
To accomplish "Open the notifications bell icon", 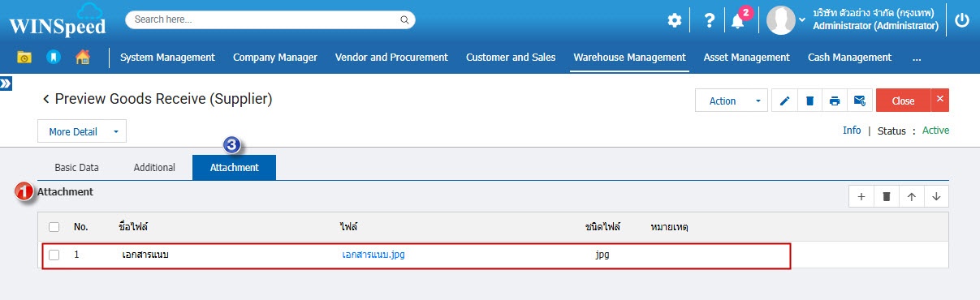I will click(737, 21).
